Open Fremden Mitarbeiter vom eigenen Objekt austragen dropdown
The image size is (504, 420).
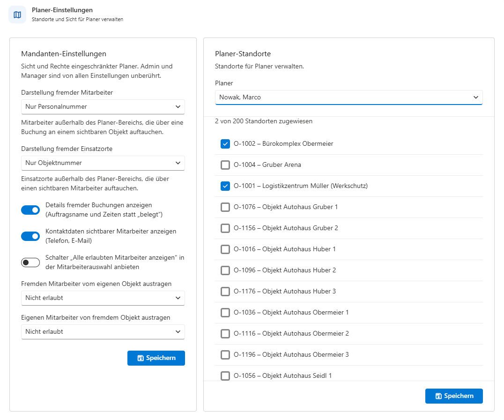(x=103, y=298)
